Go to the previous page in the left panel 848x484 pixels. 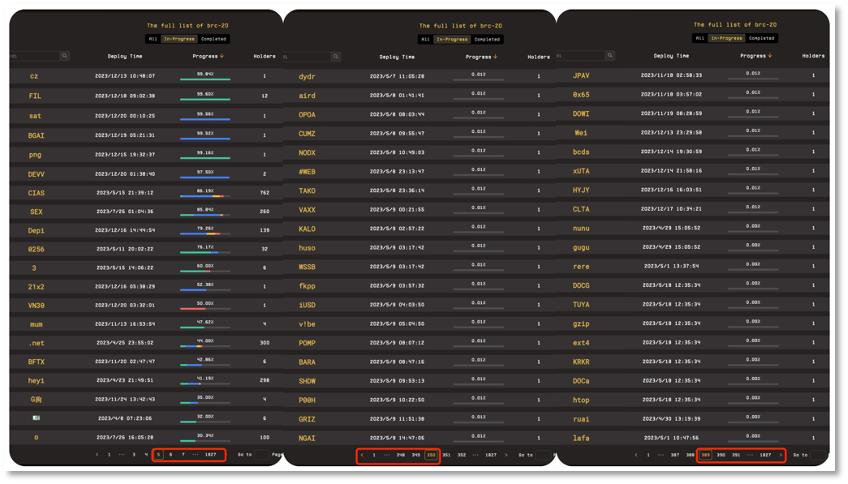click(97, 455)
